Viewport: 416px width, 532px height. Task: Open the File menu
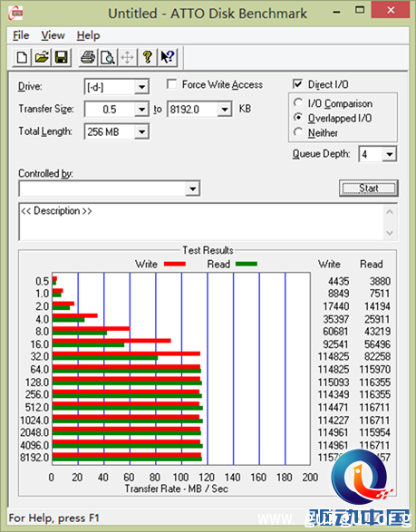point(21,35)
